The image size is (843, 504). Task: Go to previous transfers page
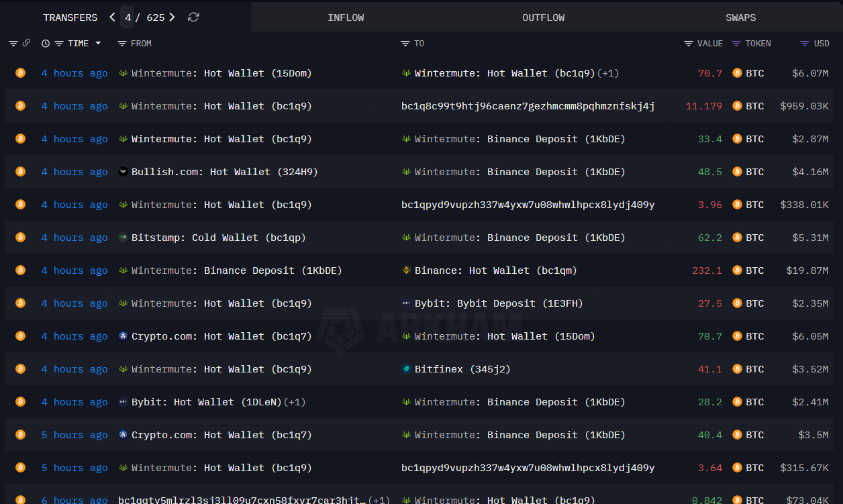pos(112,17)
